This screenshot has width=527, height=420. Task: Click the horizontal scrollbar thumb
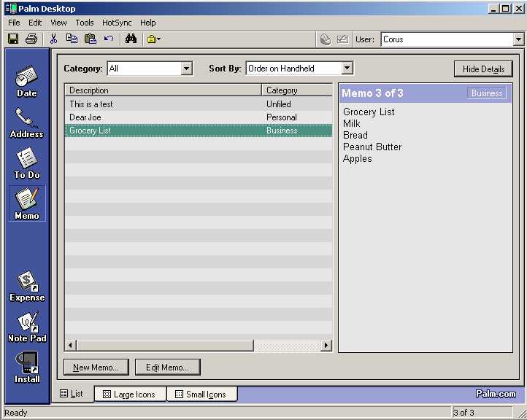(165, 345)
